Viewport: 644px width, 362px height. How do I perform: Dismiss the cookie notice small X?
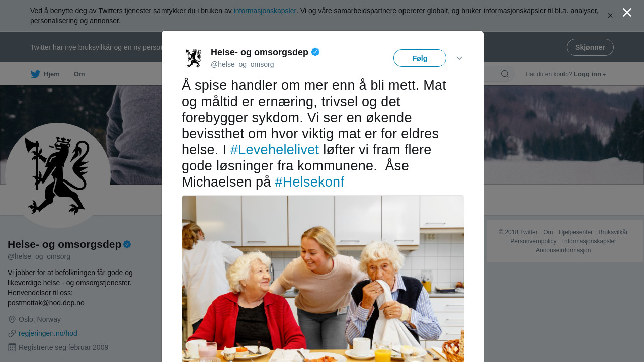click(610, 16)
